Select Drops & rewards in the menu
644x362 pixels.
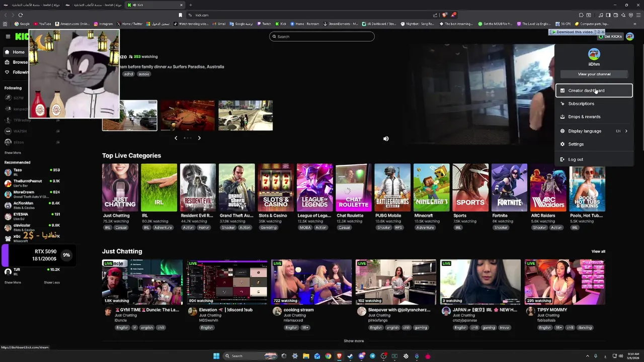(x=594, y=117)
